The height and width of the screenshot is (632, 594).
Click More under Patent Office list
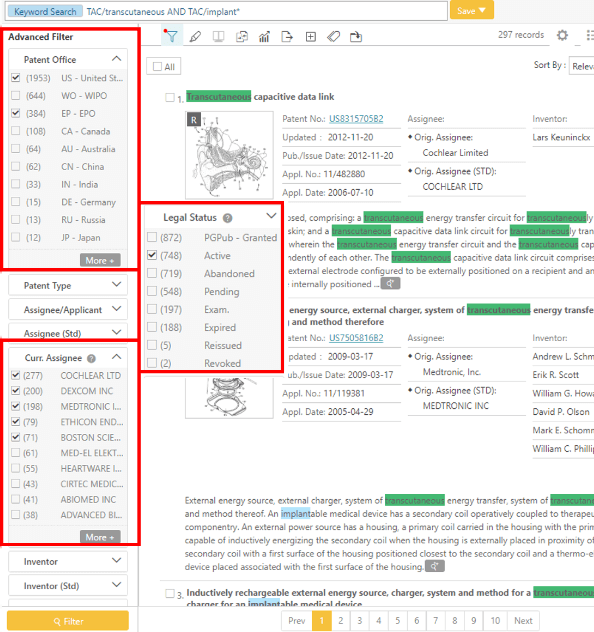(x=100, y=260)
